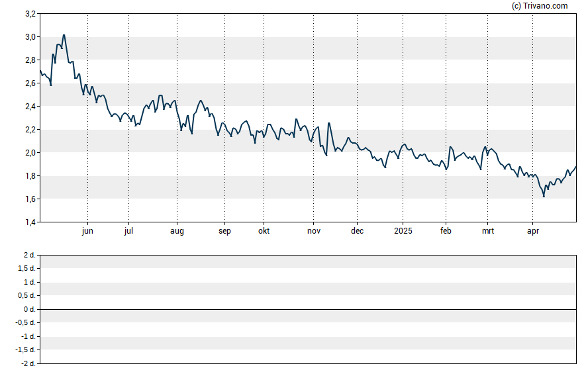Click the '-0,5 d.' lower axis label
The height and width of the screenshot is (374, 588).
pyautogui.click(x=26, y=322)
